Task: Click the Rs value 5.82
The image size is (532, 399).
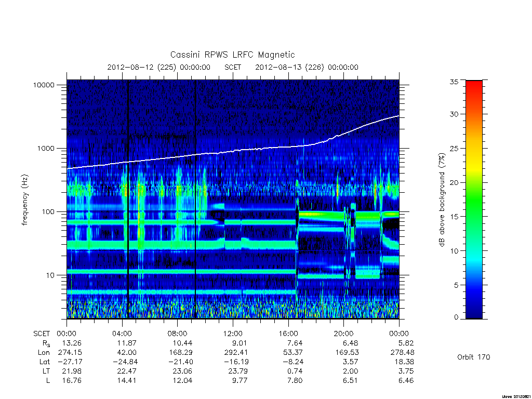Action: click(406, 343)
